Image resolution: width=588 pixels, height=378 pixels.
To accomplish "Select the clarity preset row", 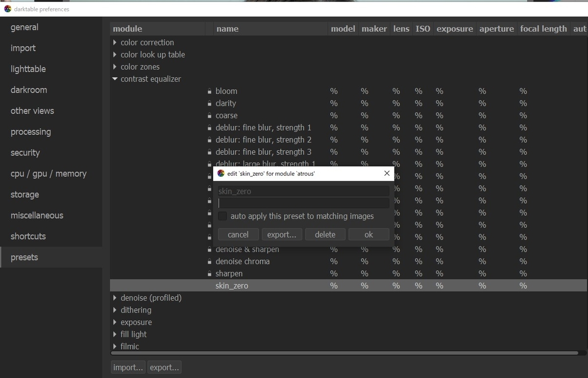I will [x=348, y=103].
